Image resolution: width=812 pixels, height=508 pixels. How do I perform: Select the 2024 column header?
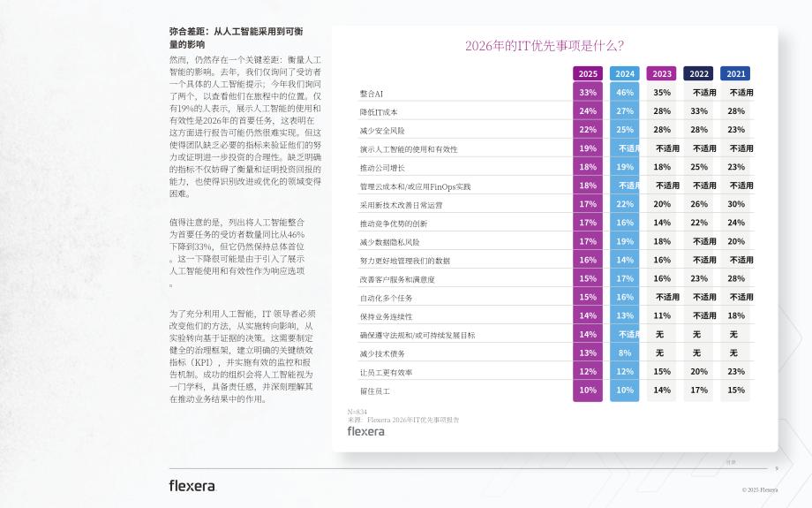tap(625, 73)
